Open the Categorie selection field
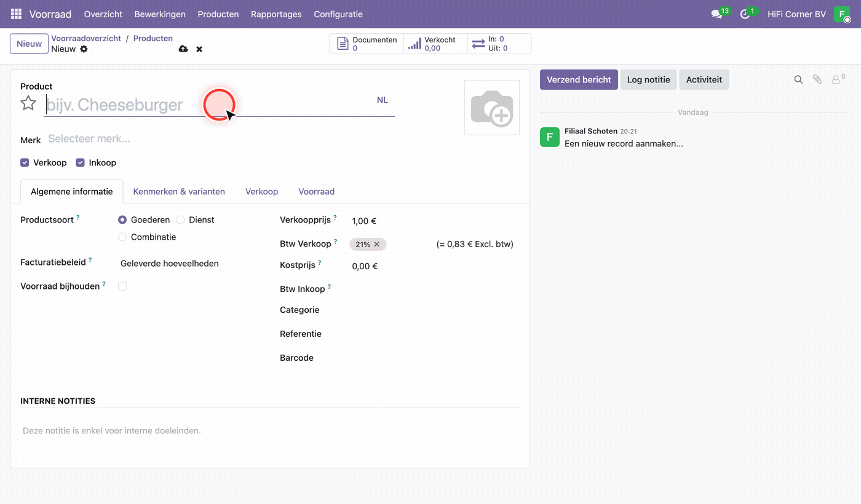Image resolution: width=861 pixels, height=504 pixels. tap(435, 310)
